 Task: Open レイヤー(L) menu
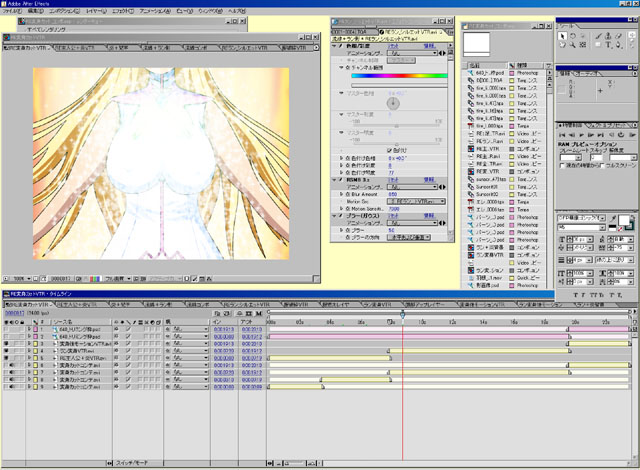(96, 11)
